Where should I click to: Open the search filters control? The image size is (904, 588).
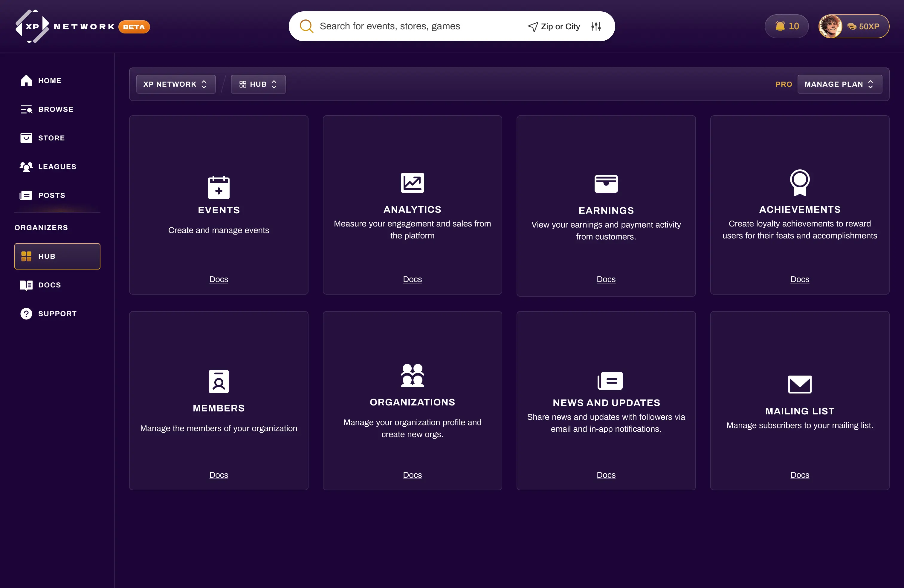click(595, 26)
